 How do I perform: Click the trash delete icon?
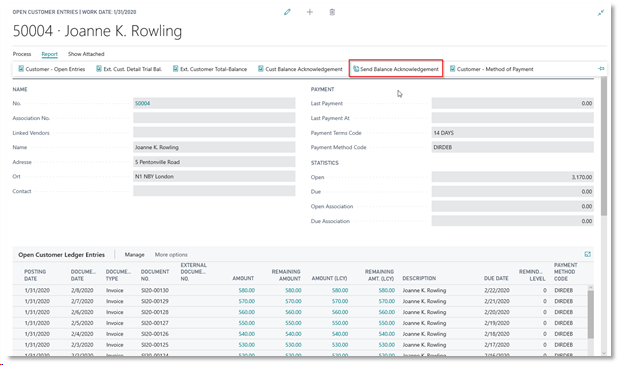[x=332, y=12]
